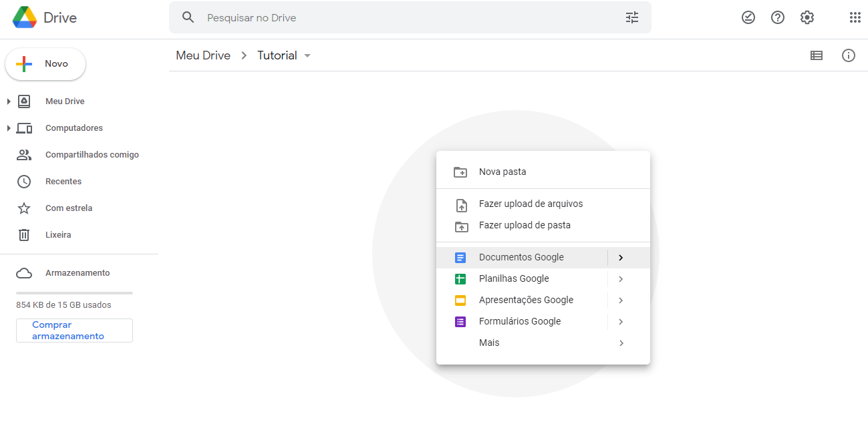The height and width of the screenshot is (434, 868).
Task: Click the Armazenamento cloud icon
Action: [x=24, y=273]
